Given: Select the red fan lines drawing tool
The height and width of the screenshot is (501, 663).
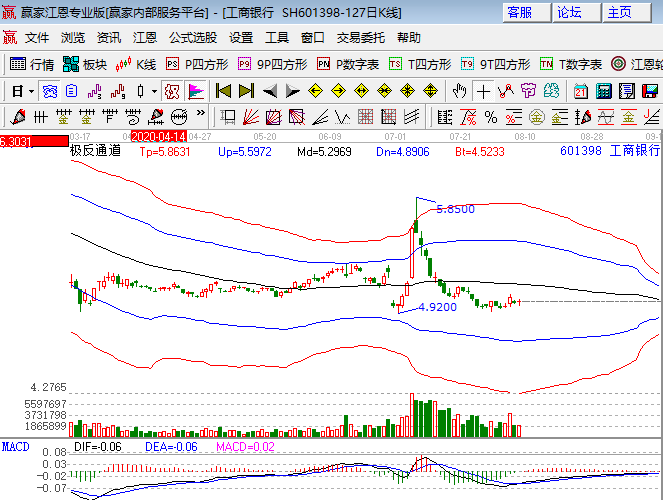Looking at the screenshot, I should tap(251, 117).
